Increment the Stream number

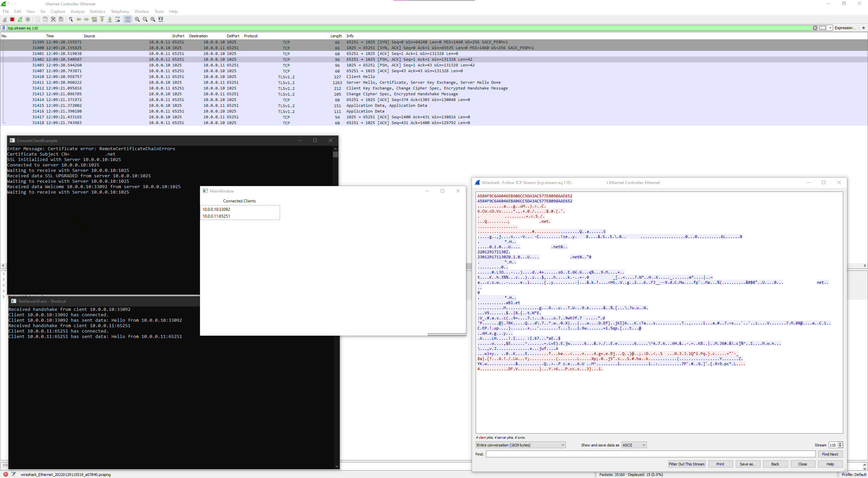coord(840,443)
